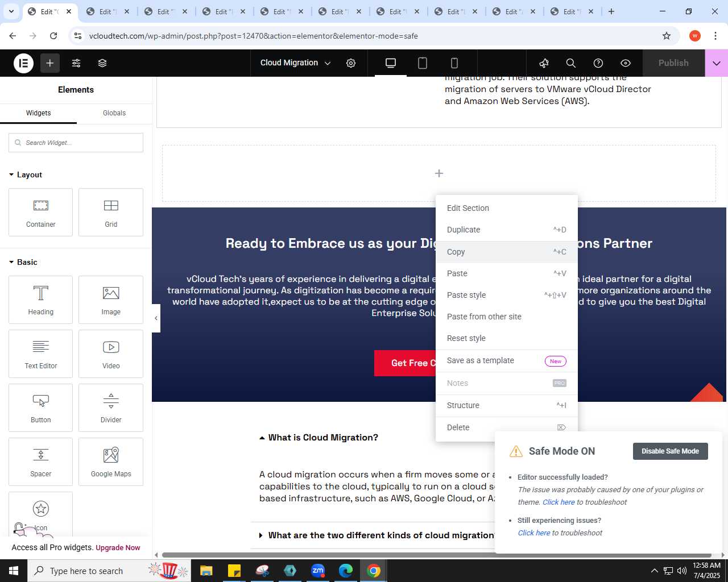Add the Divider widget
728x582 pixels.
[x=111, y=408]
